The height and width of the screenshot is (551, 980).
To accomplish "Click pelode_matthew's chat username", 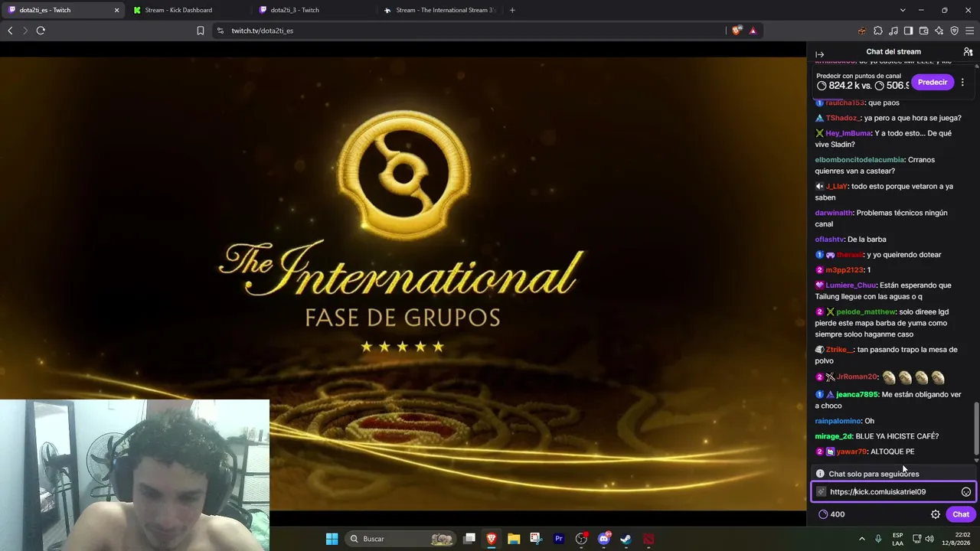I will tap(865, 312).
